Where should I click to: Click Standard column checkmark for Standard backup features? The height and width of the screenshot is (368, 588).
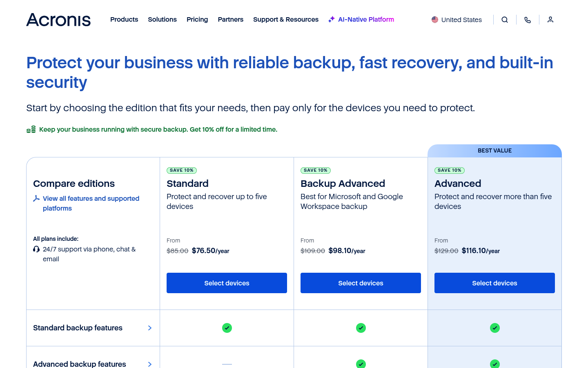pos(227,328)
